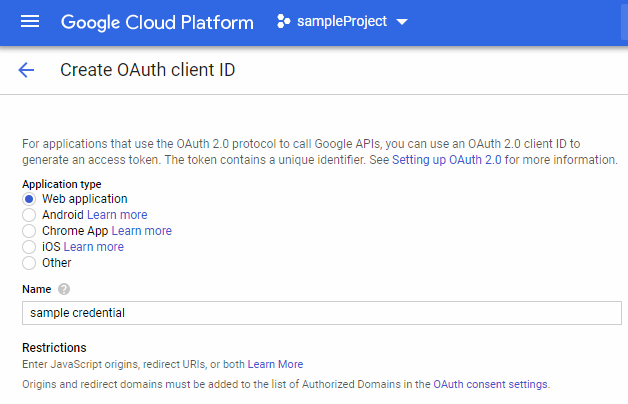The height and width of the screenshot is (404, 628).
Task: Choose Android application type
Action: [x=29, y=215]
